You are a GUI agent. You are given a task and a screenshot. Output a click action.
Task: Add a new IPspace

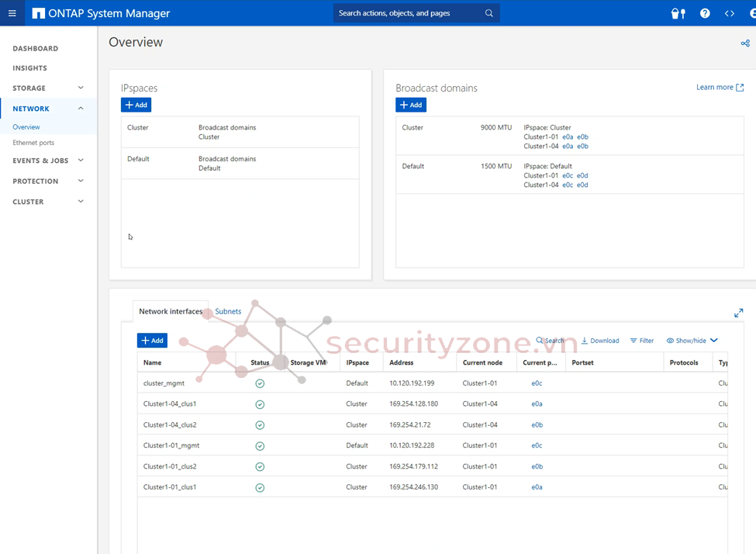pyautogui.click(x=136, y=105)
